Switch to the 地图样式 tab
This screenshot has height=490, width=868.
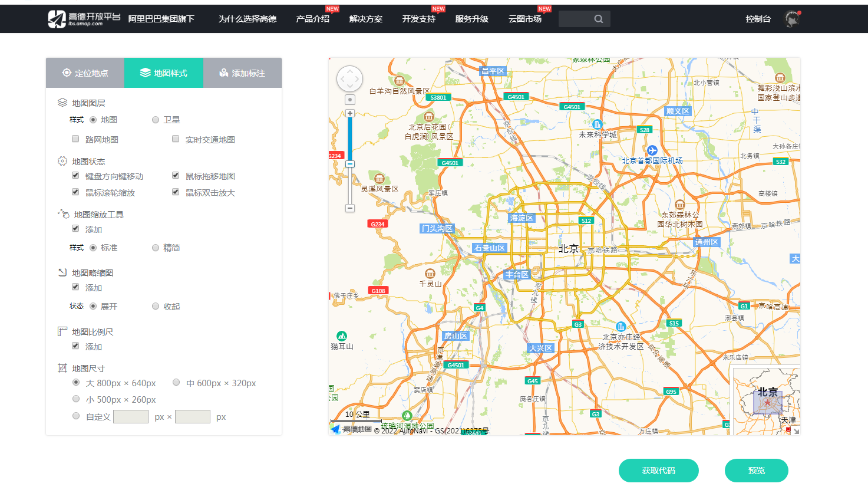(x=164, y=73)
